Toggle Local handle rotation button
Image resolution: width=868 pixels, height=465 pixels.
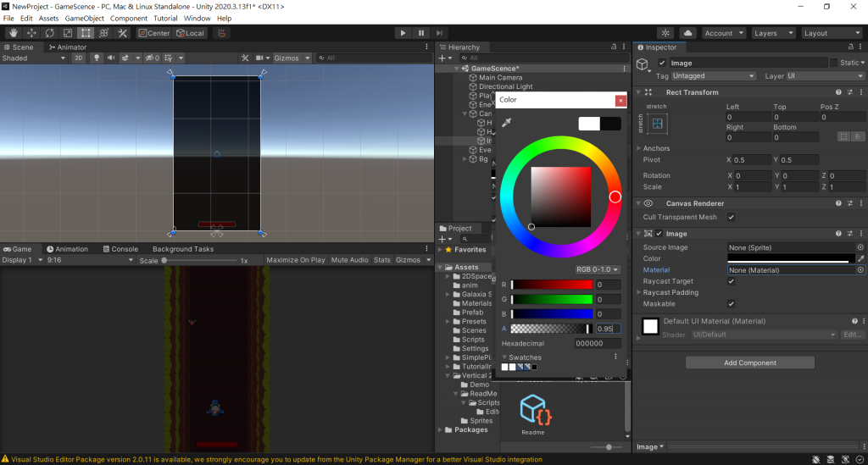tap(191, 33)
